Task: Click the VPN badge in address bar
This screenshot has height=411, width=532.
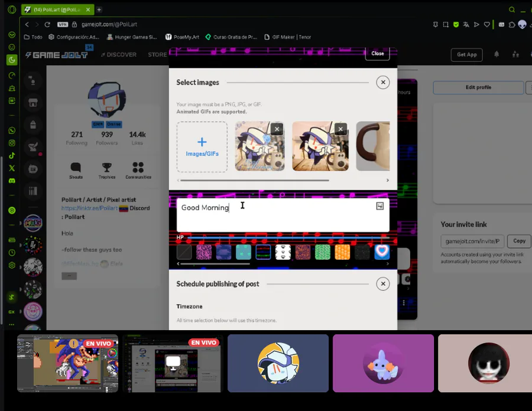Action: (63, 24)
